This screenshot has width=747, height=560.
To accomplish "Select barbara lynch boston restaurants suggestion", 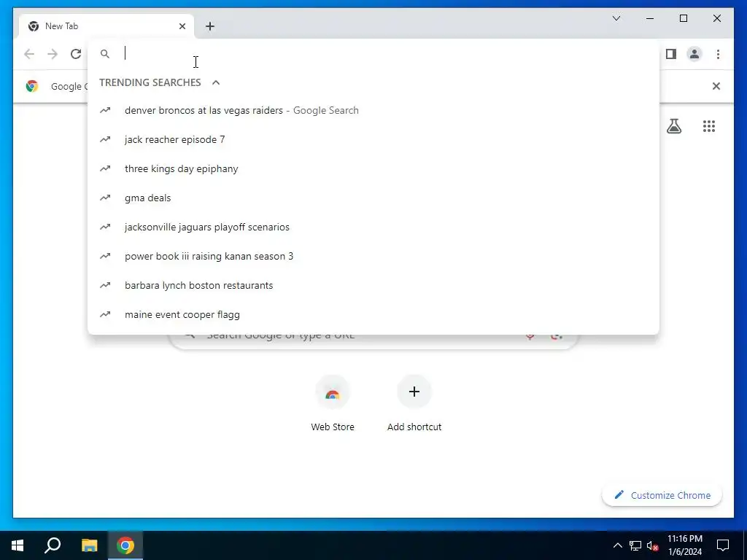I will pos(373,285).
